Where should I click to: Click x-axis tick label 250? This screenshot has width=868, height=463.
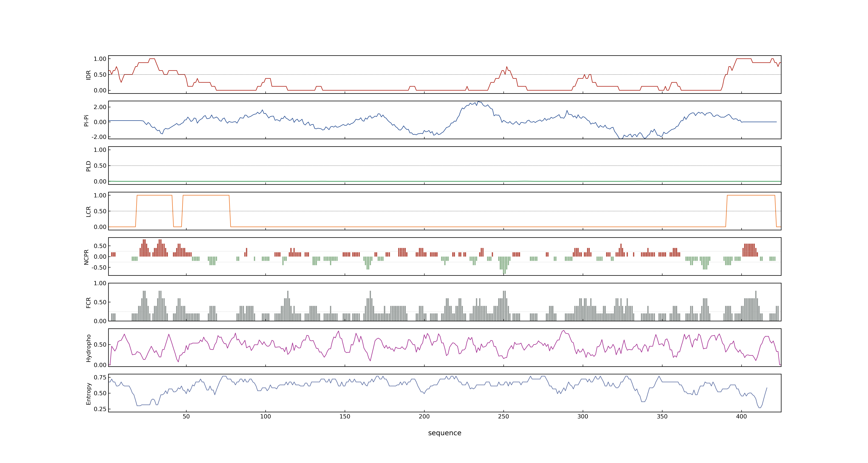503,416
